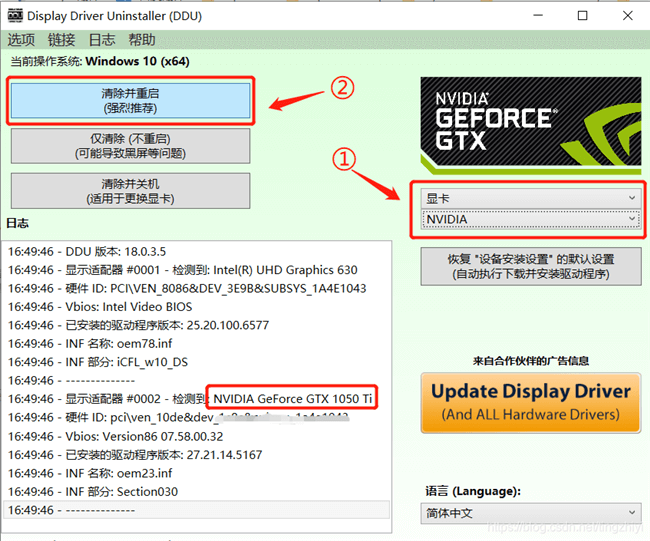Click Update Display Driver ad banner

530,402
